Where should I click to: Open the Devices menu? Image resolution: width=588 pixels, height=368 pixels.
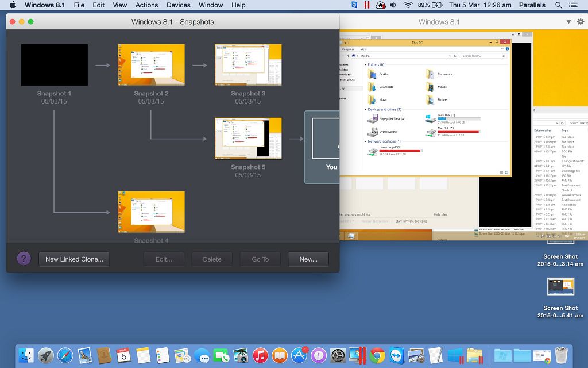178,5
